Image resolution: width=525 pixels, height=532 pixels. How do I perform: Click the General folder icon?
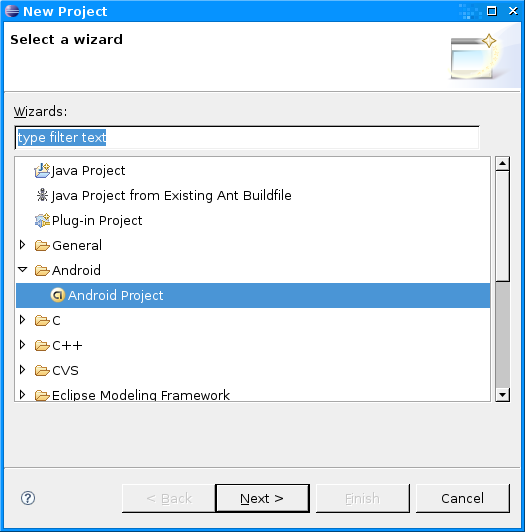[42, 245]
